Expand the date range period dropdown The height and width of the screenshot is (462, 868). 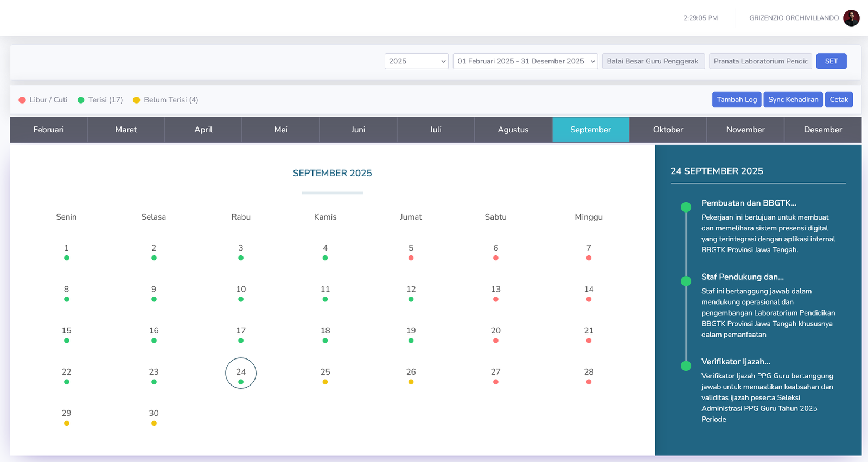[525, 61]
